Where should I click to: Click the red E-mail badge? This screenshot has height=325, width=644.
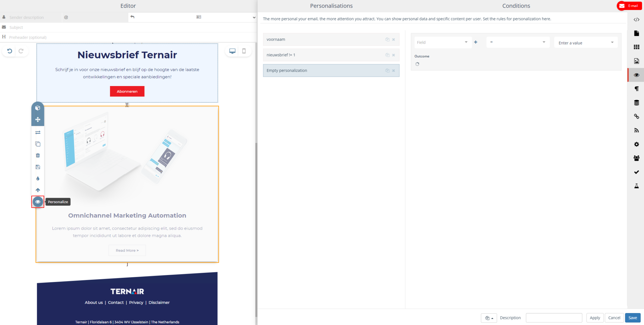pyautogui.click(x=629, y=6)
